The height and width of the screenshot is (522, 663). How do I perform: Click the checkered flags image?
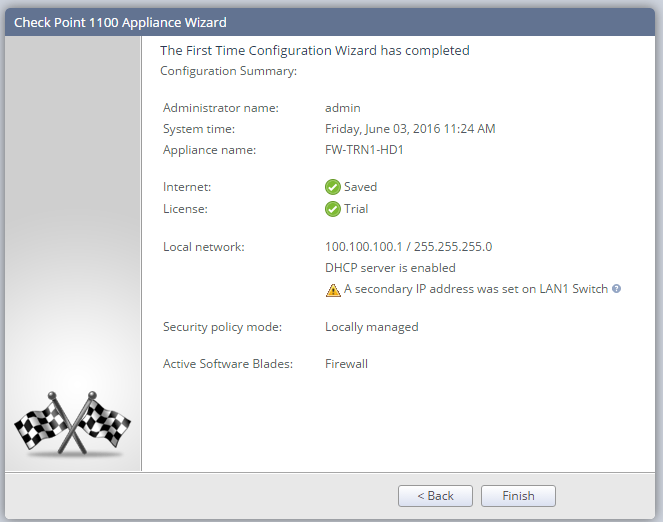(x=72, y=423)
